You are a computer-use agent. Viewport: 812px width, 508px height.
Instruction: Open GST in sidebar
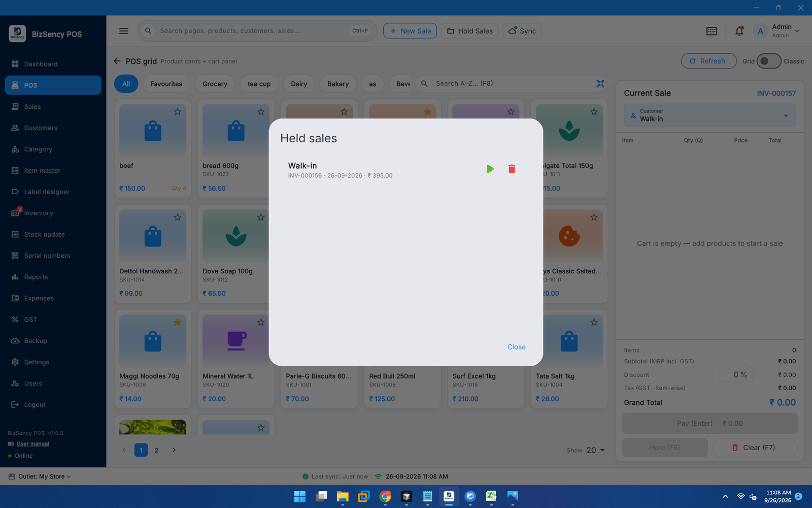click(53, 320)
